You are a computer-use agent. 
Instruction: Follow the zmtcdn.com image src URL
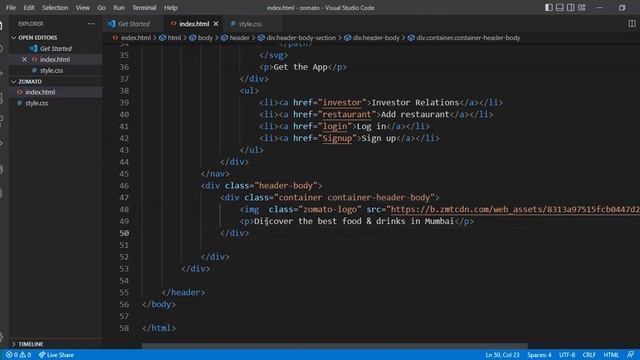tap(515, 209)
